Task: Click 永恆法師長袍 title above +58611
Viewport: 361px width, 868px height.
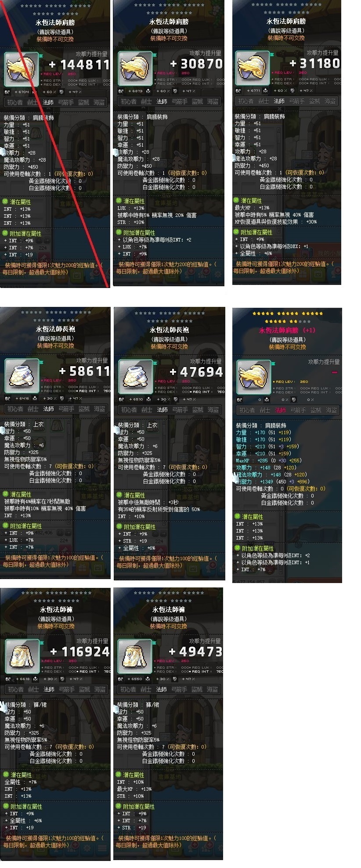Action: click(x=55, y=329)
